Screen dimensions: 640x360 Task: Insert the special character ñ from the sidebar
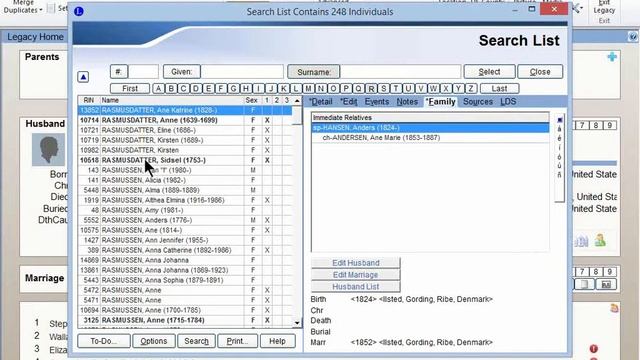(x=559, y=175)
